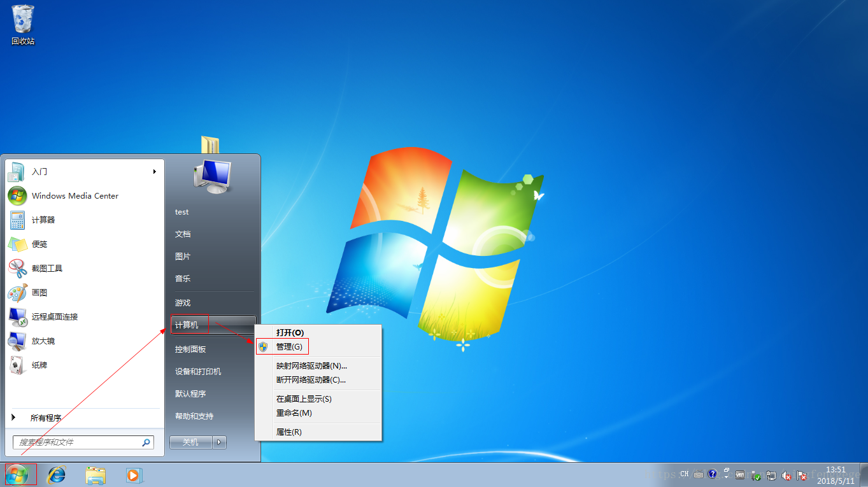Click the safely remove hardware icon
868x487 pixels.
(x=755, y=475)
